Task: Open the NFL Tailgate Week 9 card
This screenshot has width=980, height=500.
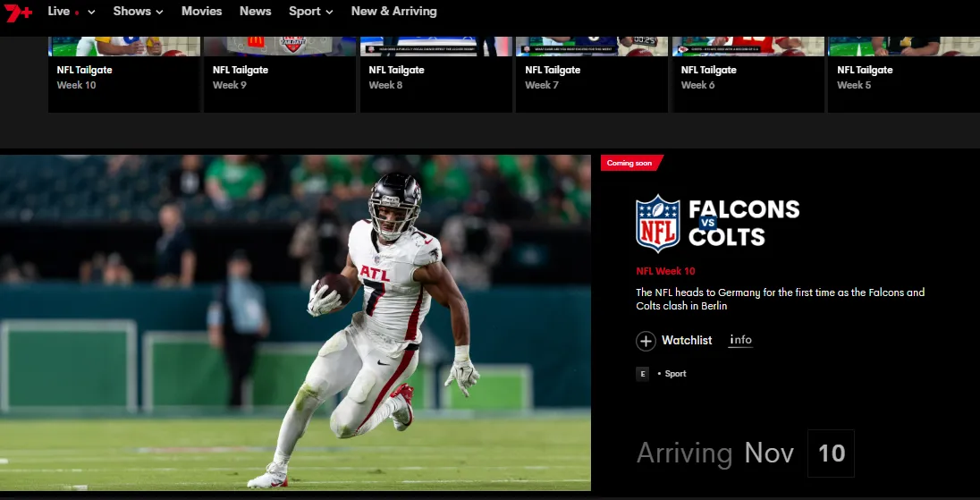Action: tap(280, 74)
